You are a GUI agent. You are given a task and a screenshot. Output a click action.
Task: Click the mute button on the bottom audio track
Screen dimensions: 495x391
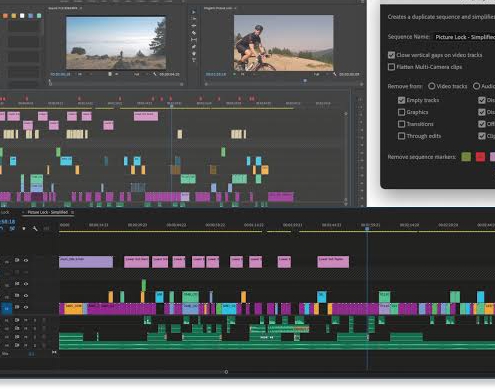point(26,346)
